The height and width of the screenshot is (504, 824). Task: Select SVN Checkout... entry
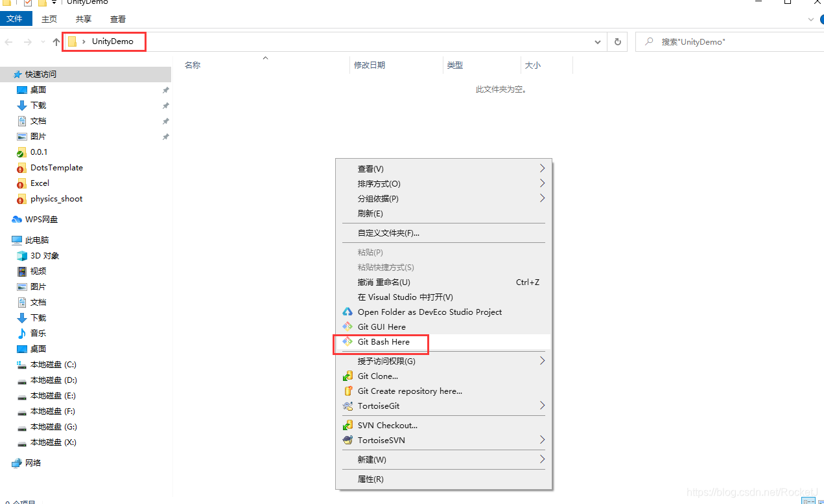point(388,425)
